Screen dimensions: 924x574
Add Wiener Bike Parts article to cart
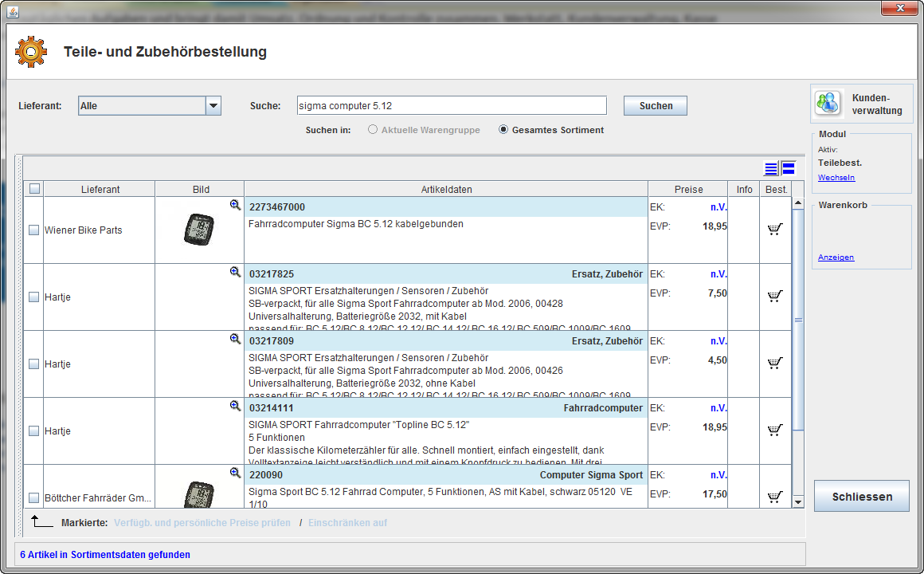coord(774,230)
